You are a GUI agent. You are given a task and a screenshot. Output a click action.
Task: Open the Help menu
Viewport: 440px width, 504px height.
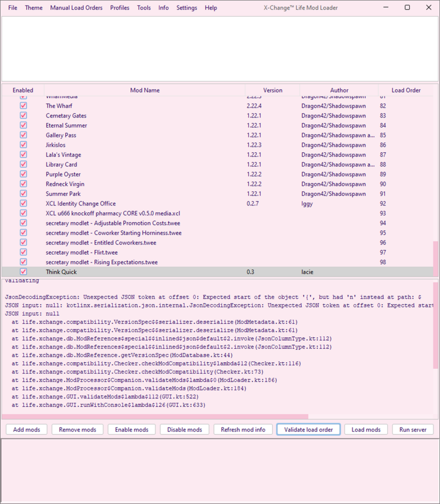(211, 8)
